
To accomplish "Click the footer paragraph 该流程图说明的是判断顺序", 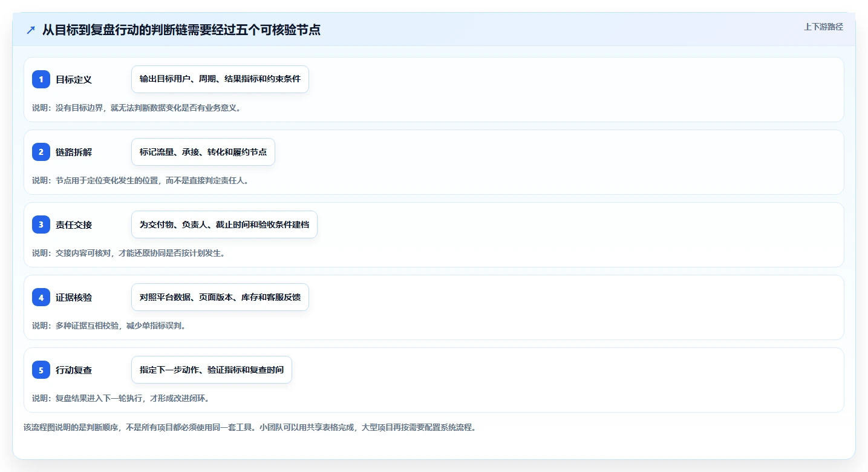I will pyautogui.click(x=250, y=427).
